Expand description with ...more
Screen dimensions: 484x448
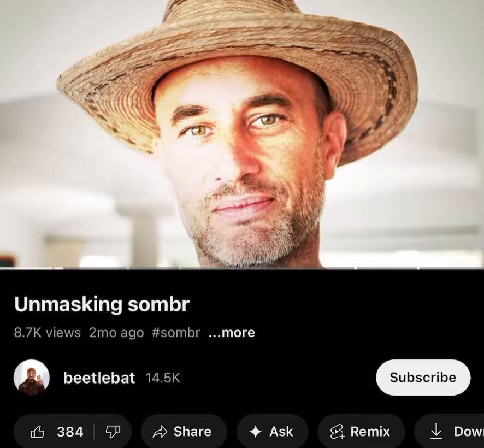[x=232, y=333]
